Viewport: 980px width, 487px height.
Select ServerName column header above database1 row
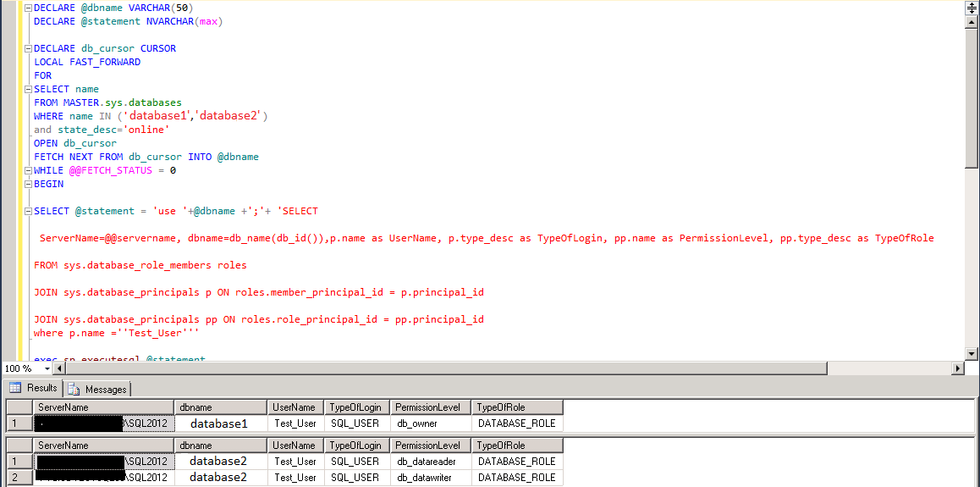[103, 407]
